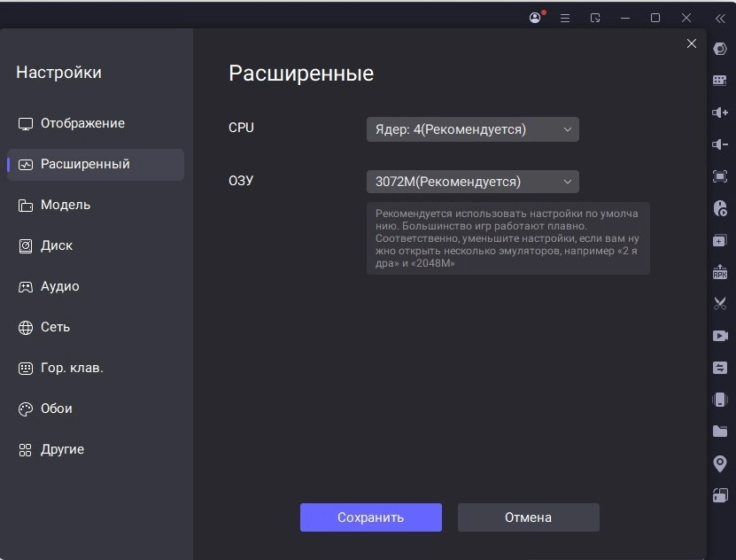The image size is (736, 560).
Task: Open the ОЗУ memory dropdown
Action: (472, 181)
